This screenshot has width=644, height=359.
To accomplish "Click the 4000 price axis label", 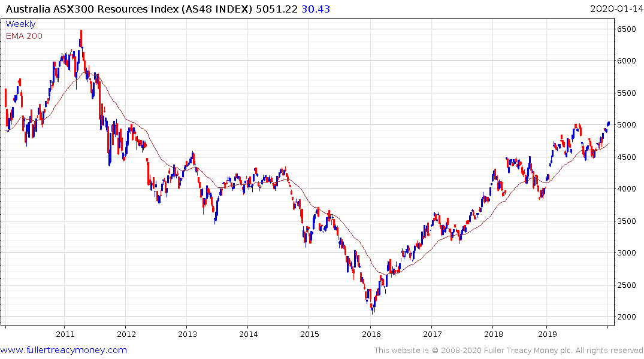I will pyautogui.click(x=626, y=189).
